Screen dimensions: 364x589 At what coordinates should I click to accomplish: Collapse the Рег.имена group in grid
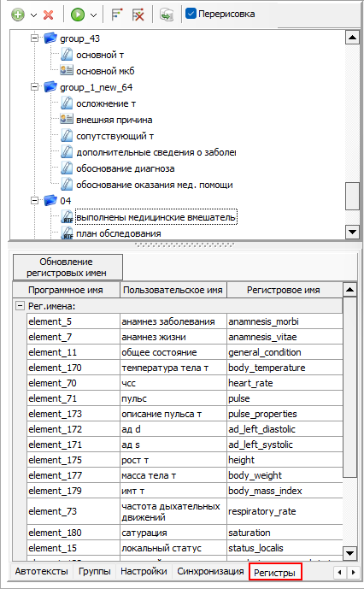click(20, 306)
